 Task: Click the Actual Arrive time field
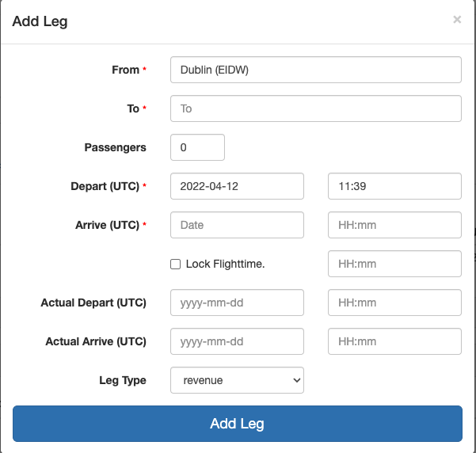(x=394, y=341)
